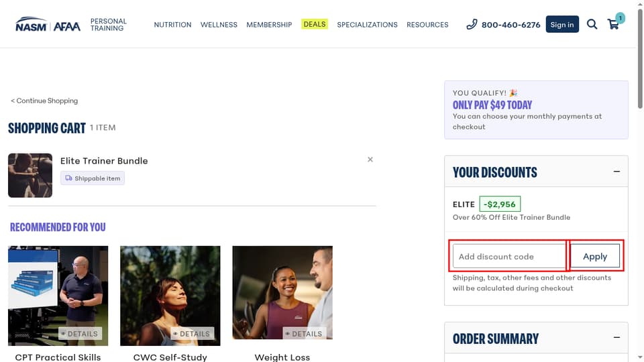Click the Shippable item badge
The image size is (644, 362).
point(93,178)
